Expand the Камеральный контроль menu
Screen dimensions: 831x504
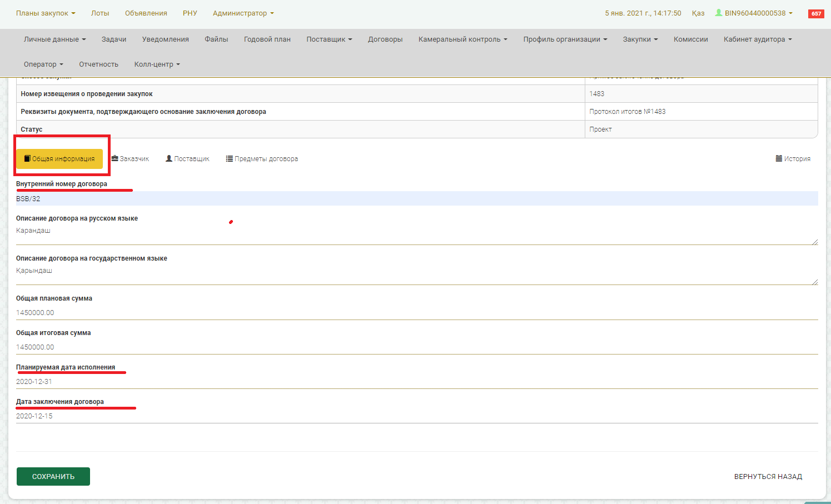(462, 39)
